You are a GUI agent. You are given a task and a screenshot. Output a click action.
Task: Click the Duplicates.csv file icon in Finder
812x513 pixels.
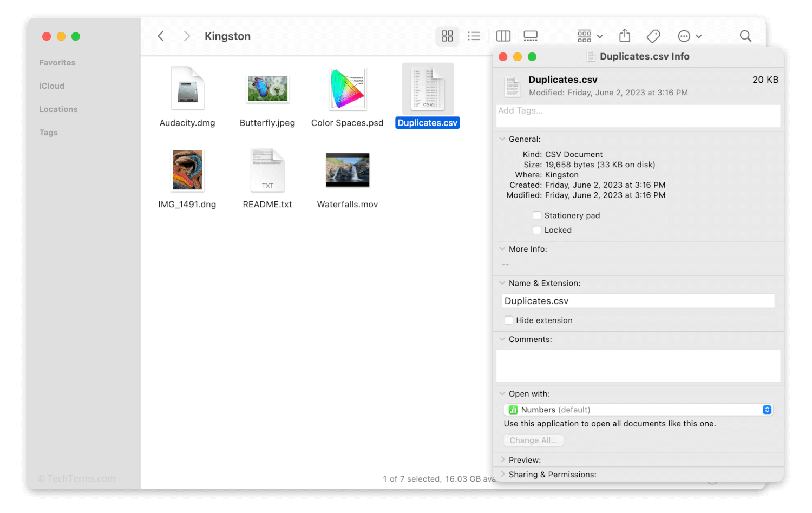pos(428,88)
